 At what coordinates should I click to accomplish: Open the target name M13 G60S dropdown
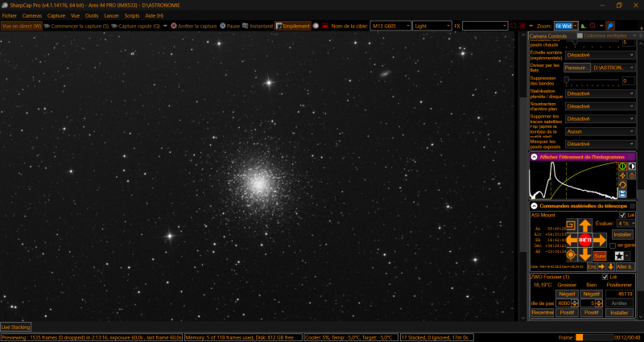390,26
